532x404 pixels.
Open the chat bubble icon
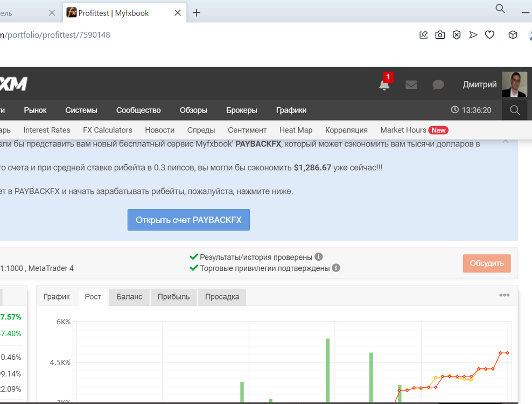tap(438, 85)
